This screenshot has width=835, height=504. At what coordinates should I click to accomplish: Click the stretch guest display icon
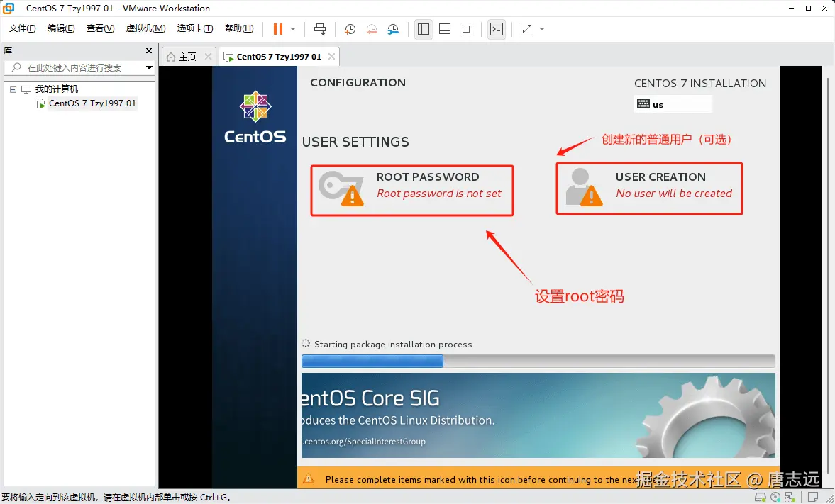coord(526,29)
